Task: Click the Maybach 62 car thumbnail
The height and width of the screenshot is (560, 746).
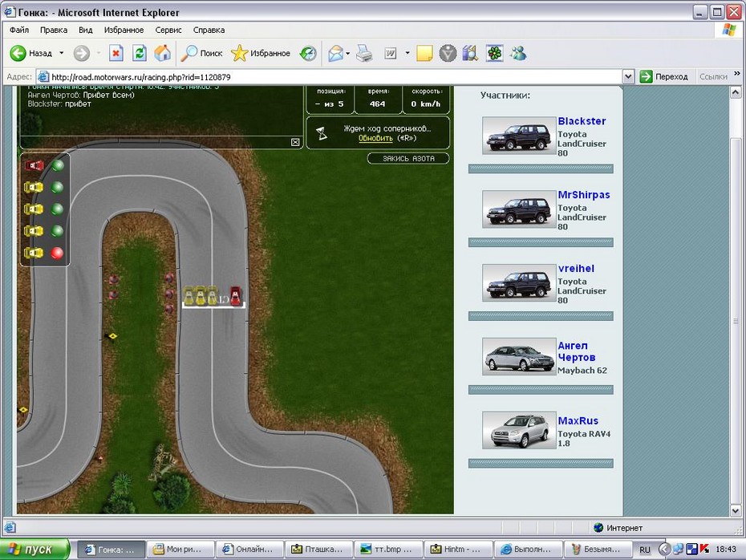Action: coord(519,357)
